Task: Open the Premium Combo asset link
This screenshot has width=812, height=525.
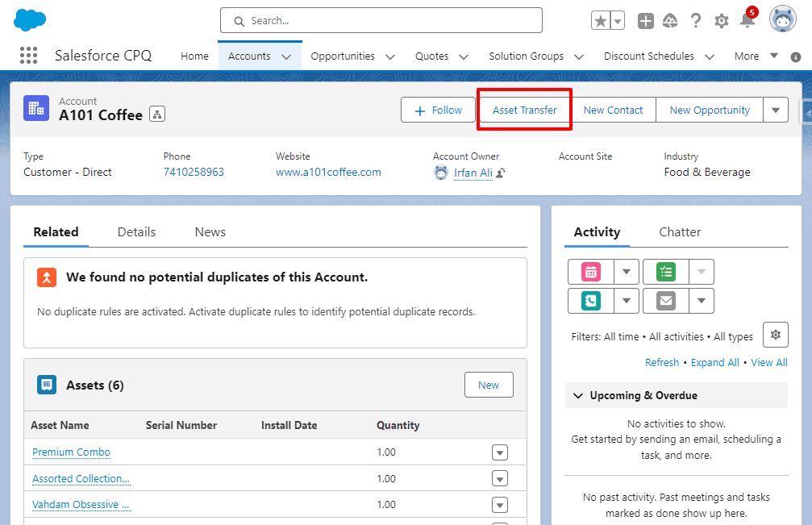Action: tap(72, 452)
